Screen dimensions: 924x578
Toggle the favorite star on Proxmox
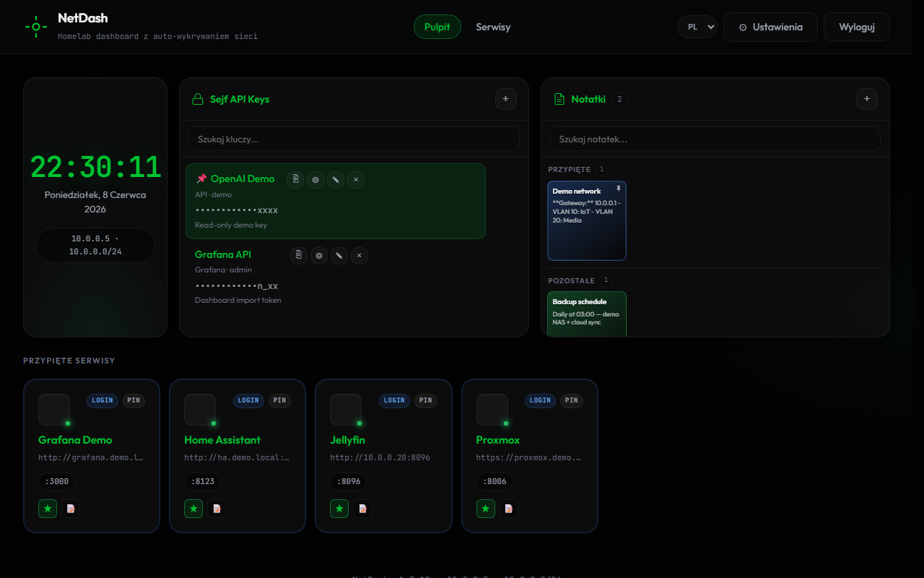[x=486, y=509]
